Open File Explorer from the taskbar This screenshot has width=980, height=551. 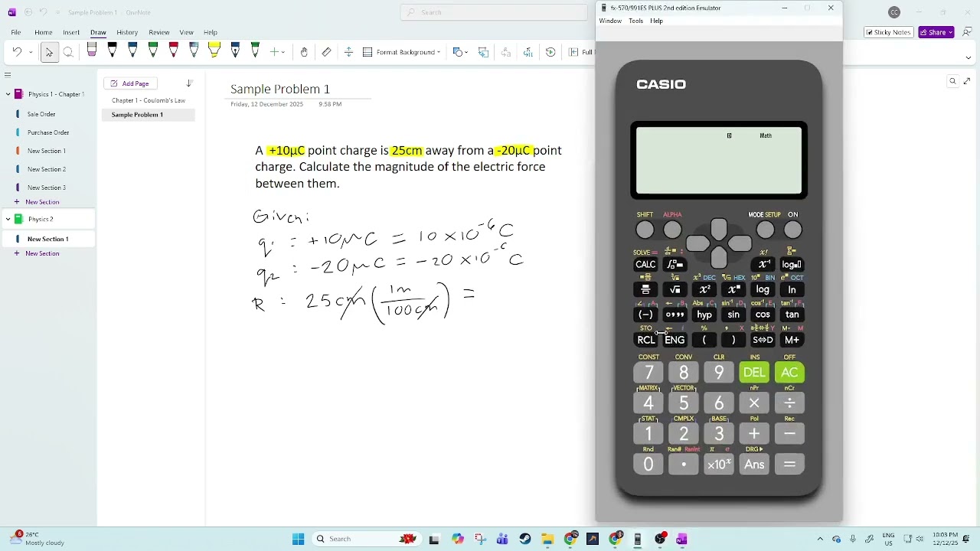(547, 539)
